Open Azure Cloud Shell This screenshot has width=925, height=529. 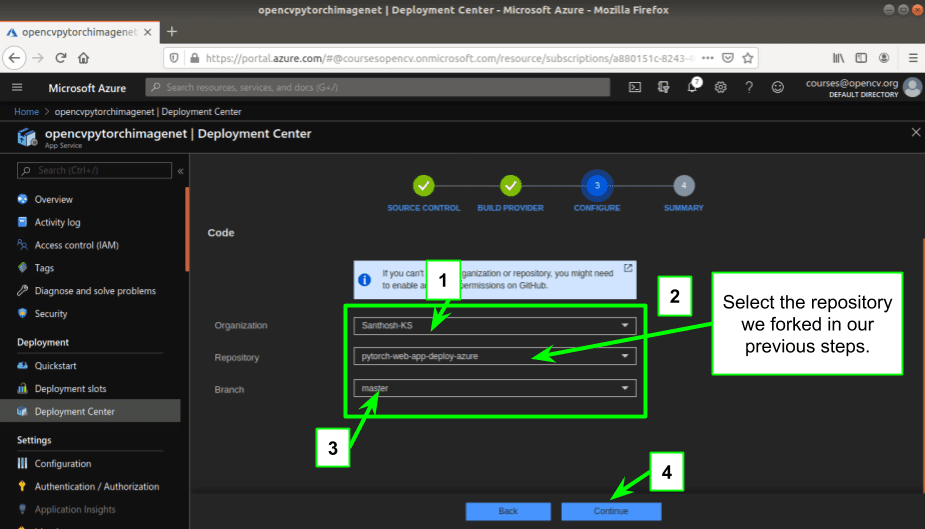tap(635, 87)
